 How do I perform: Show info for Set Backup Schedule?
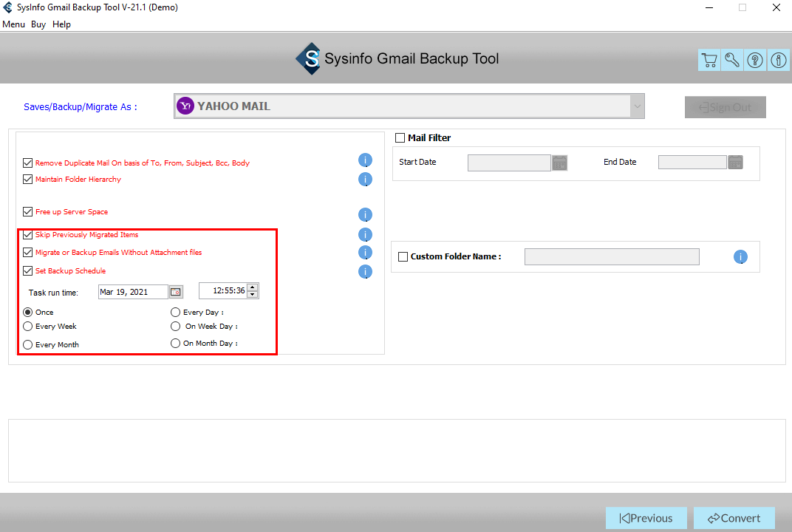click(365, 272)
